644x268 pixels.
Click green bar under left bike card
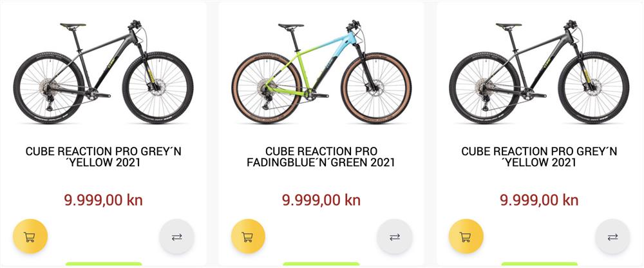coord(104,264)
